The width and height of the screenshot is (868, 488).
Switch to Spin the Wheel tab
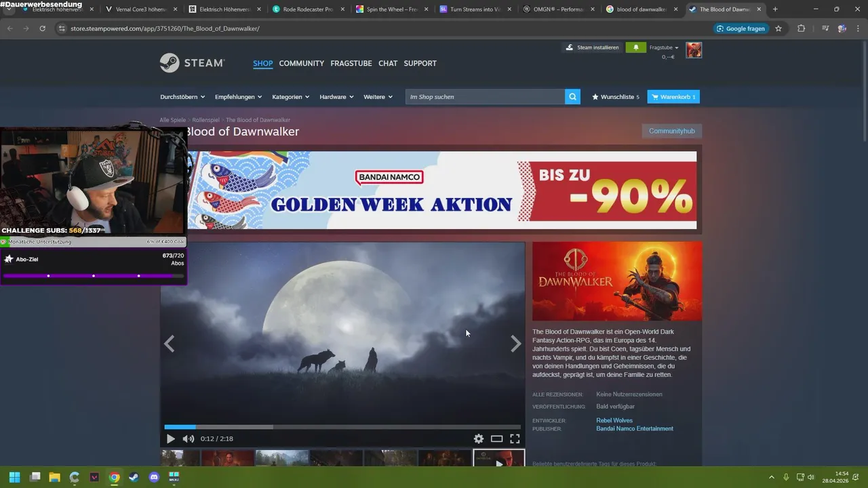tap(392, 9)
